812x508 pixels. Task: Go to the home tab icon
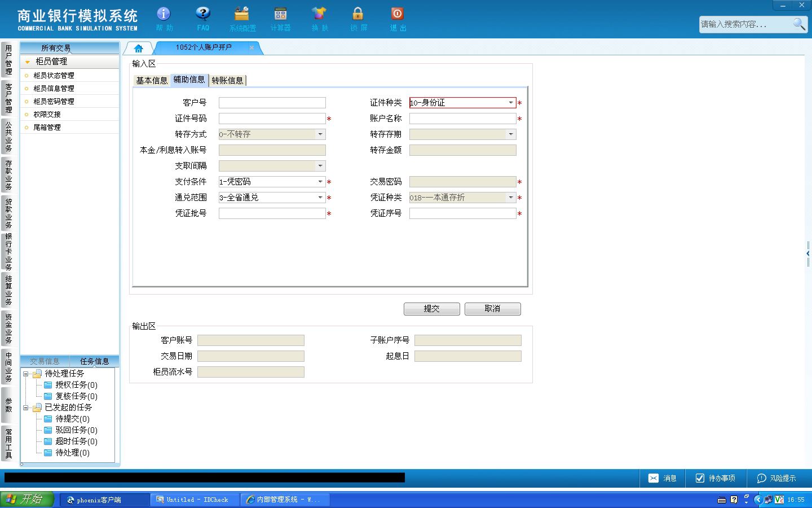pos(139,49)
